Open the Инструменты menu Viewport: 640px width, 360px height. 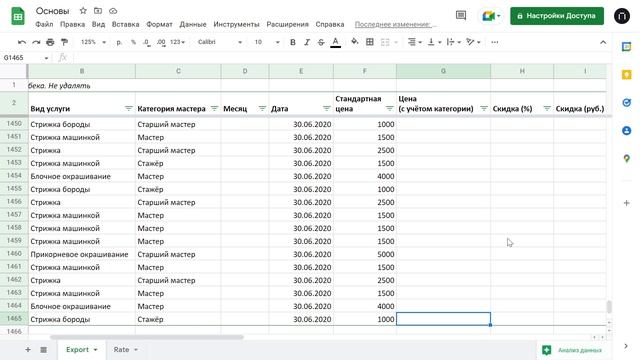click(x=236, y=24)
